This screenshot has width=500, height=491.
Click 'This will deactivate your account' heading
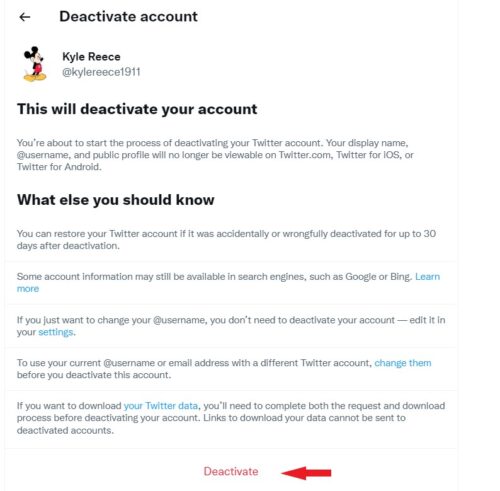(x=137, y=109)
